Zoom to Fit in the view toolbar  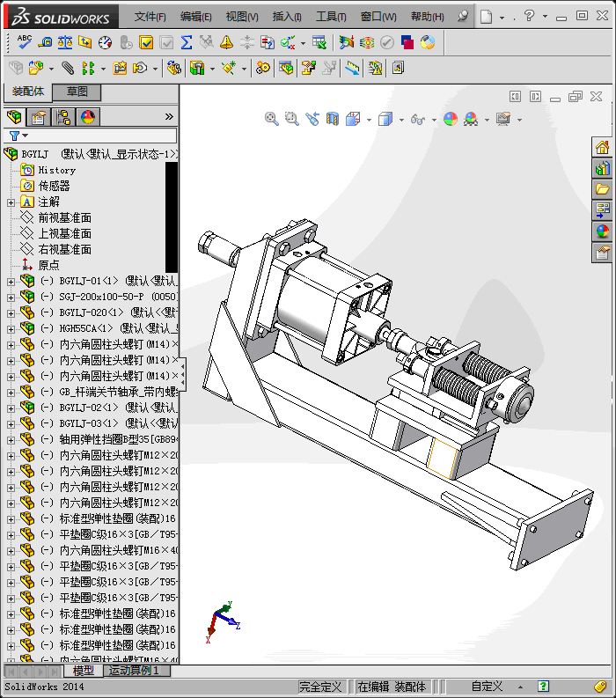272,119
